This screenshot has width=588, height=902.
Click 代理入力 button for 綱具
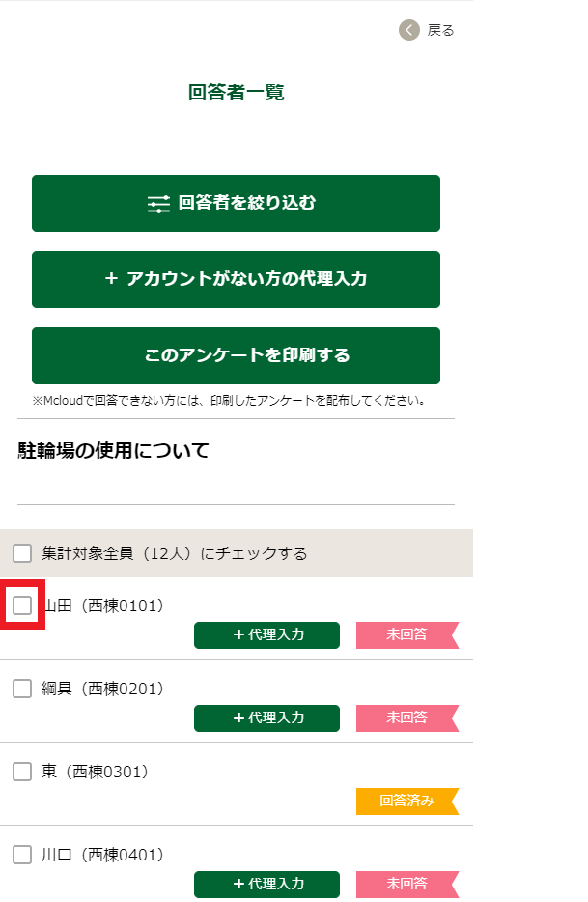266,719
